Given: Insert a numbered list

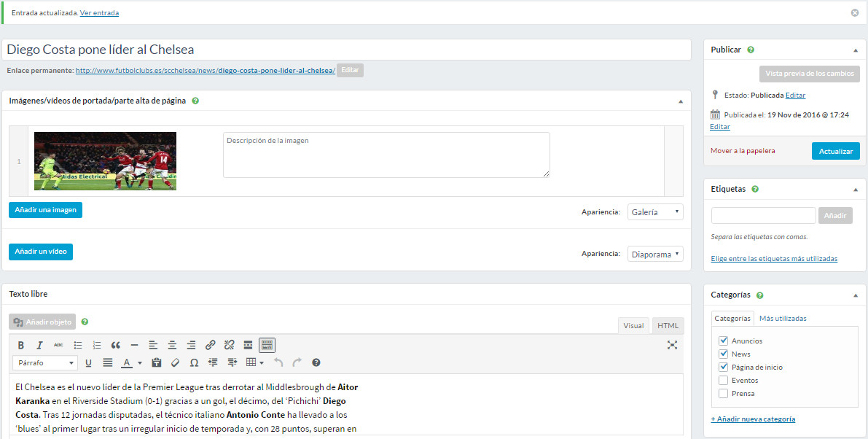Looking at the screenshot, I should (x=97, y=346).
